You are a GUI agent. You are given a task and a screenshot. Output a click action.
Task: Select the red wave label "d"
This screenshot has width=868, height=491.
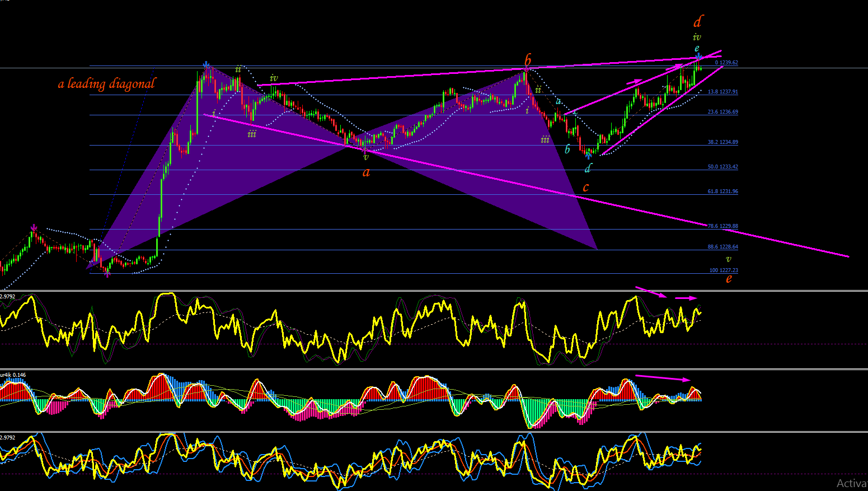coord(697,22)
